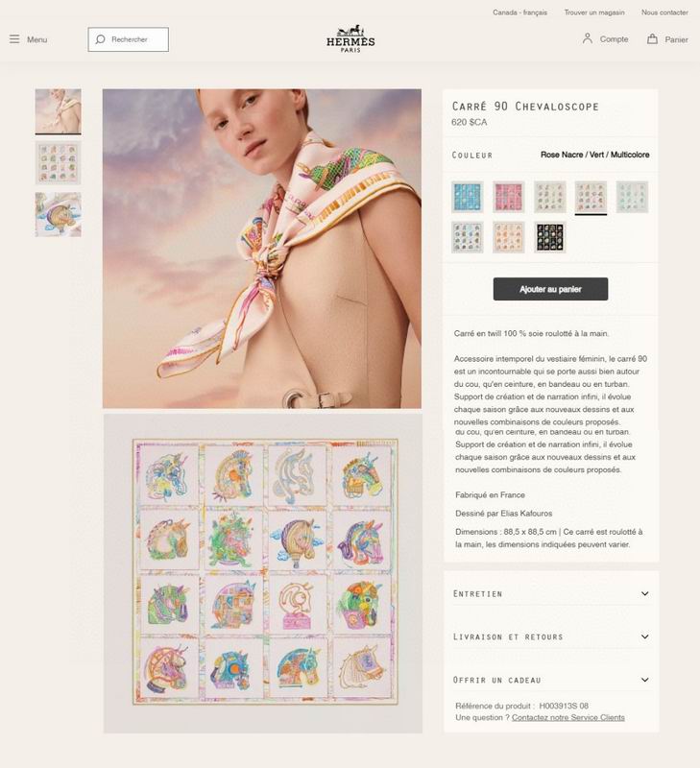Choose the peach orange scarf swatch
The image size is (700, 768).
coord(509,237)
